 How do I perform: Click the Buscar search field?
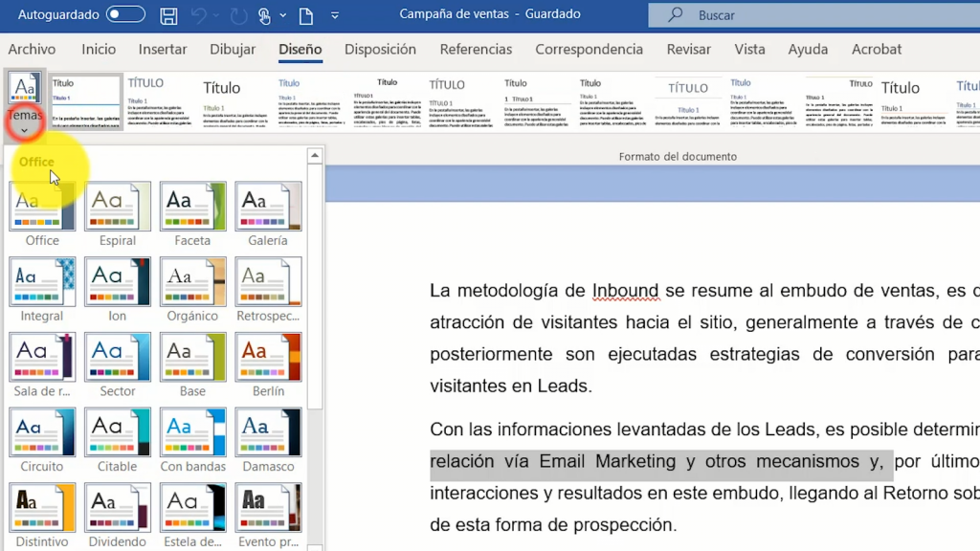[x=813, y=15]
